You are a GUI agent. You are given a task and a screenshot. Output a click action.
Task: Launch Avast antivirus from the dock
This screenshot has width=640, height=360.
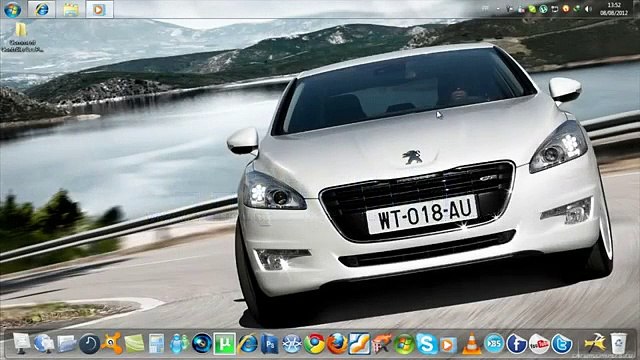point(111,343)
